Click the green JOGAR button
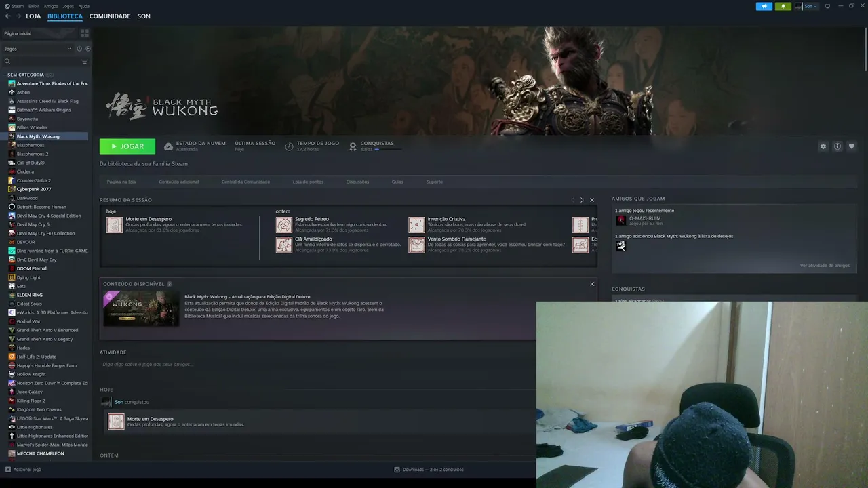 pyautogui.click(x=127, y=146)
